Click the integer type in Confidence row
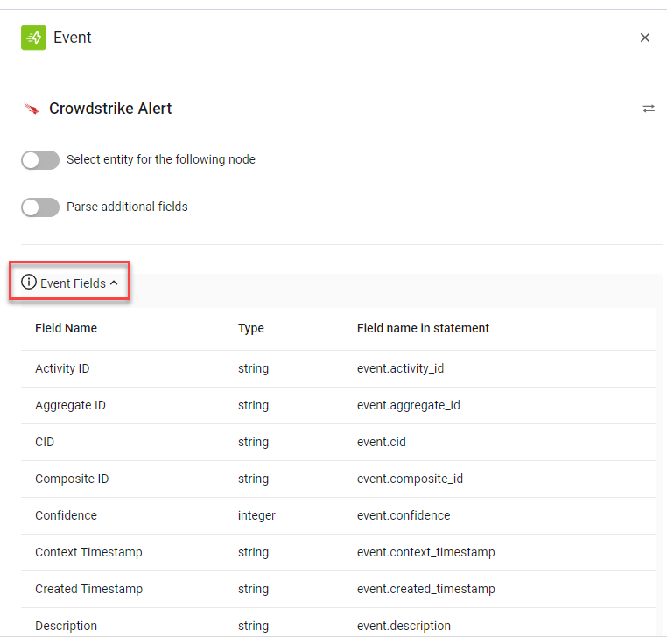Image resolution: width=667 pixels, height=644 pixels. coord(256,516)
